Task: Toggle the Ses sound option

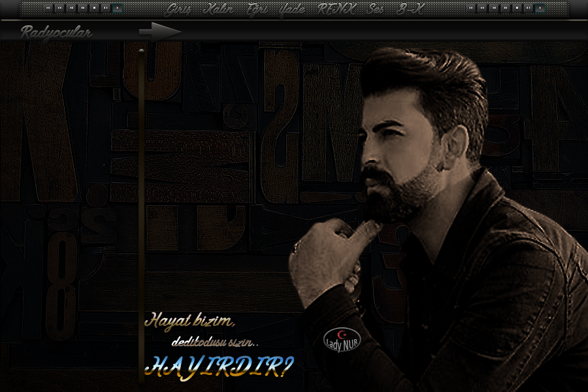Action: pos(376,9)
